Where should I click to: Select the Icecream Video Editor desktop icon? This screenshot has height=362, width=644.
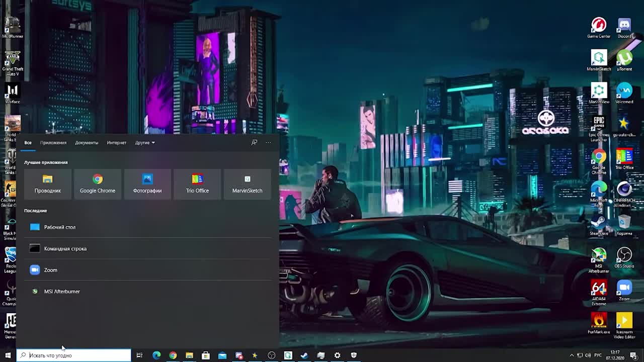pos(624,325)
